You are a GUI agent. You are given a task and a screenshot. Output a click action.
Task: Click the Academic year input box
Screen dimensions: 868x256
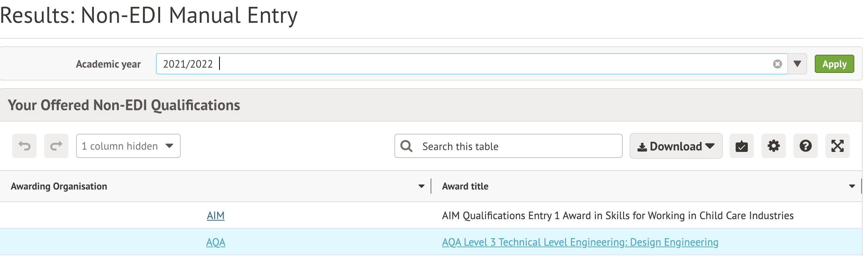click(x=456, y=64)
